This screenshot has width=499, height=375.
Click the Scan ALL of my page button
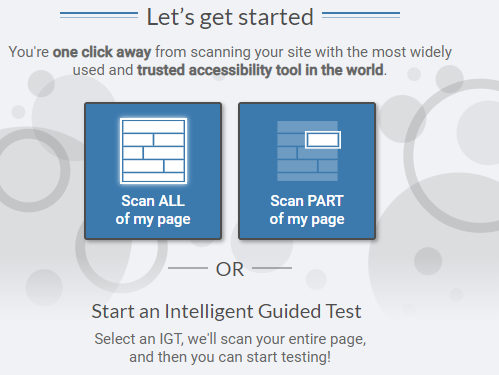(153, 171)
